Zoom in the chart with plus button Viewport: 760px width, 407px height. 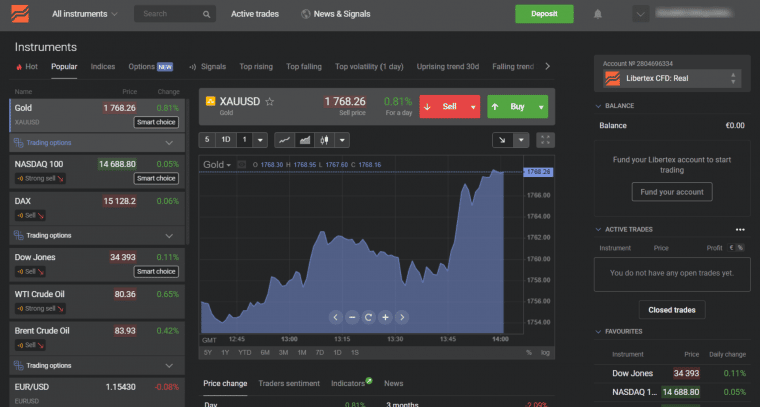pyautogui.click(x=385, y=317)
